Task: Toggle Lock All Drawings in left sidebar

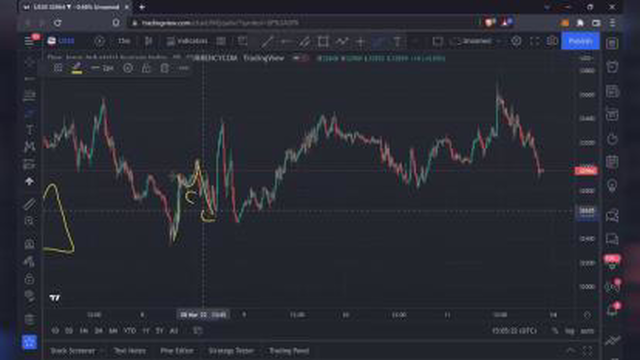Action: pos(29,279)
